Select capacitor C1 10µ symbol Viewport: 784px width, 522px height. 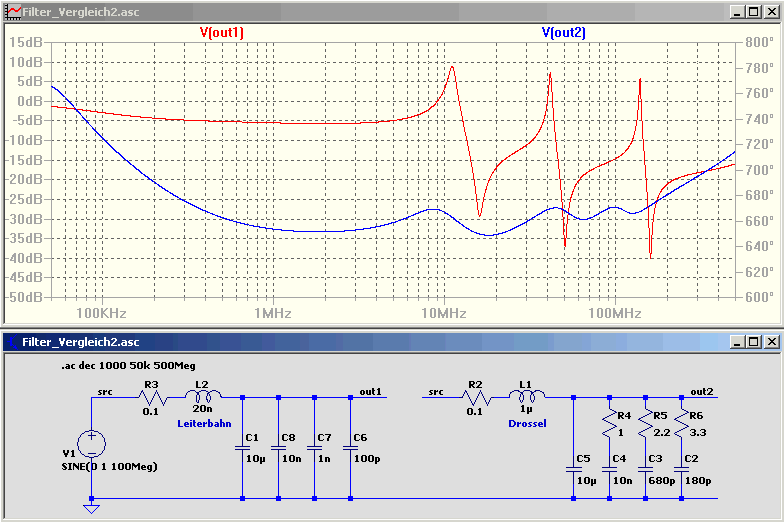(242, 448)
